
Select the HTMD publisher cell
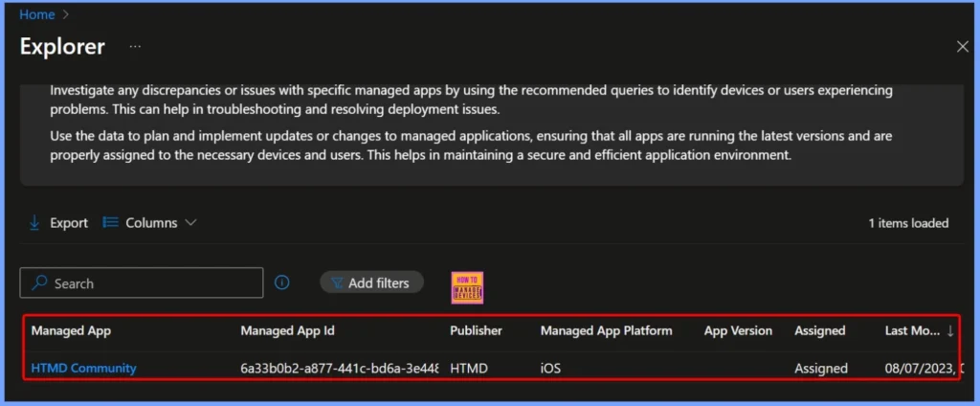coord(469,369)
